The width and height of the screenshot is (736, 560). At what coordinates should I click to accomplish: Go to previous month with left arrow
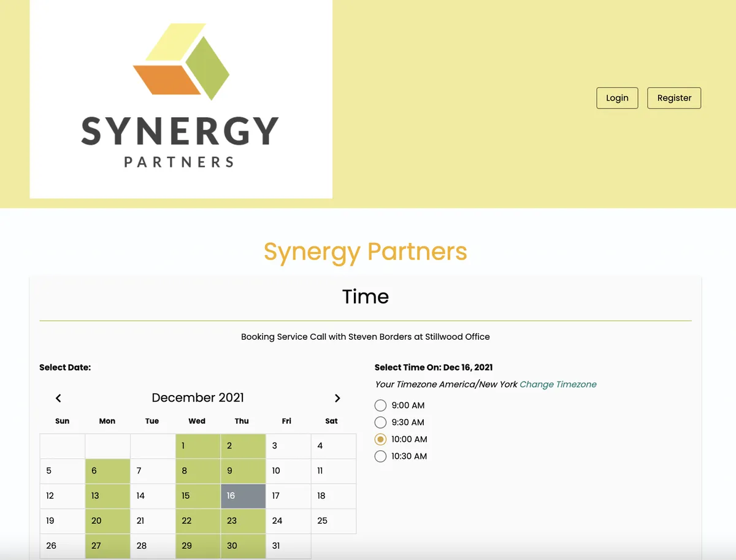[x=58, y=398]
